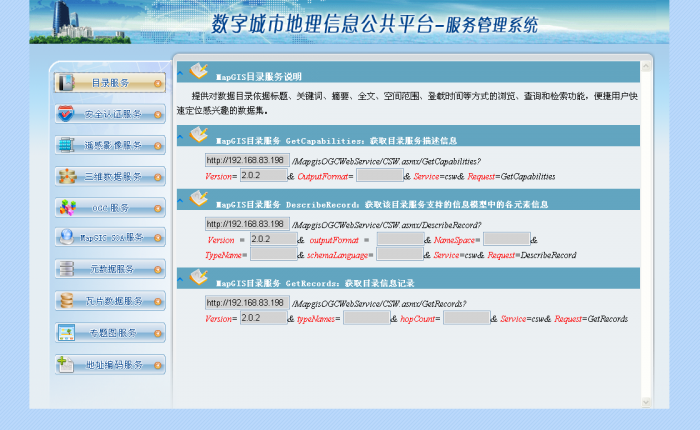Click the TypeName input in DescribeRecord

[273, 255]
